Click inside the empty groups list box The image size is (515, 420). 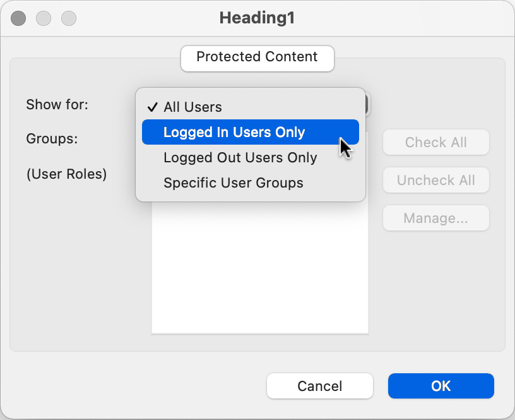259,272
